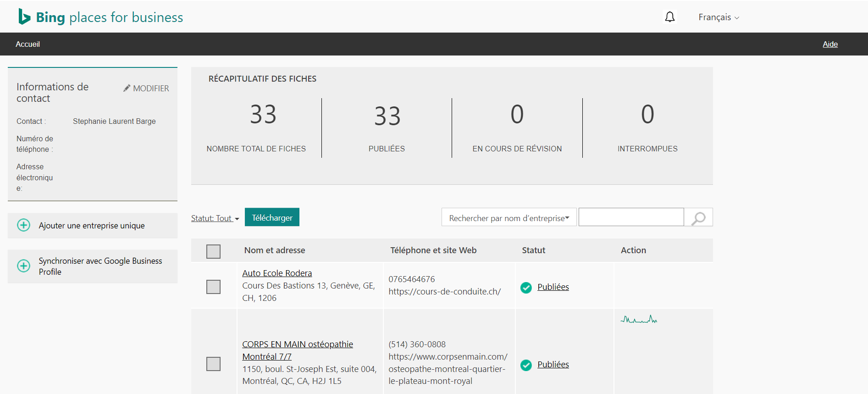Click plus icon for Synchroniser avec Google
This screenshot has height=394, width=868.
click(x=23, y=266)
